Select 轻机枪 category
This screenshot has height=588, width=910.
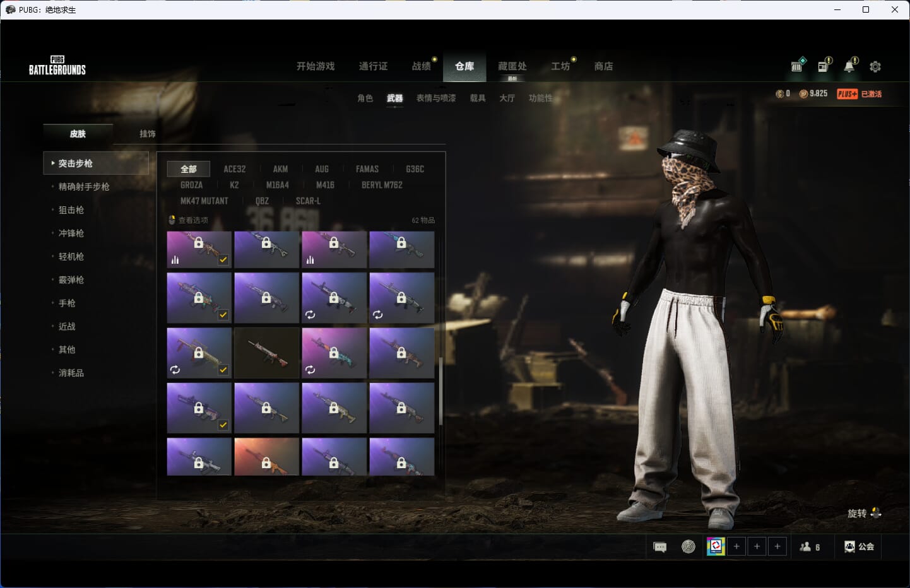tap(71, 257)
